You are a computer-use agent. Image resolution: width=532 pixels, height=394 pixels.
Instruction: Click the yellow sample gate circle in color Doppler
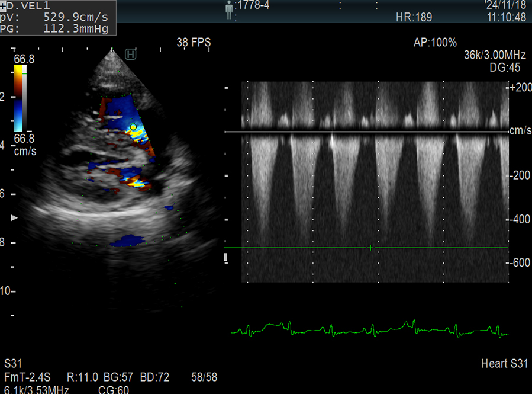point(134,127)
